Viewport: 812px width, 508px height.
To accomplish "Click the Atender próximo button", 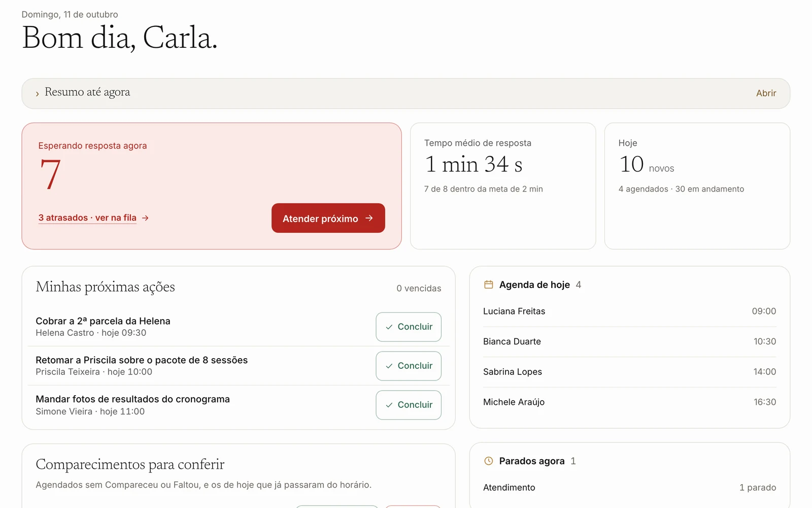I will click(328, 218).
